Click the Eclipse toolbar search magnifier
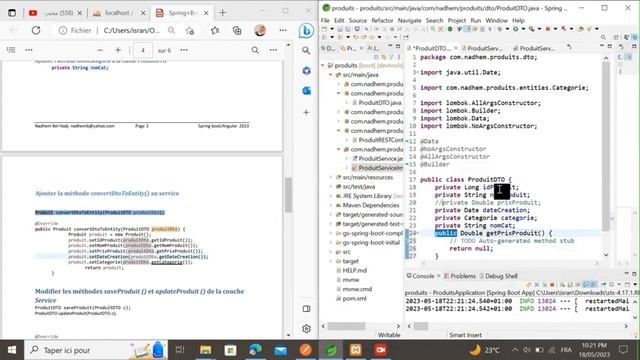 pos(603,37)
